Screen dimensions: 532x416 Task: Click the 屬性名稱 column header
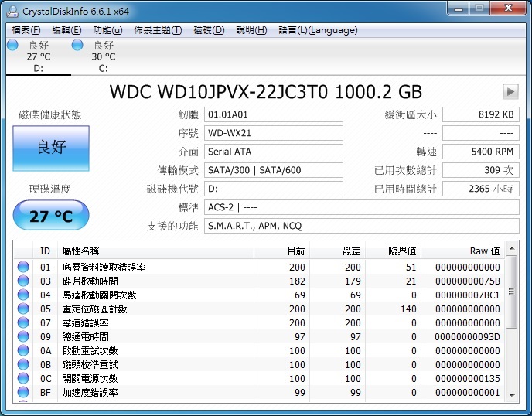pyautogui.click(x=155, y=251)
